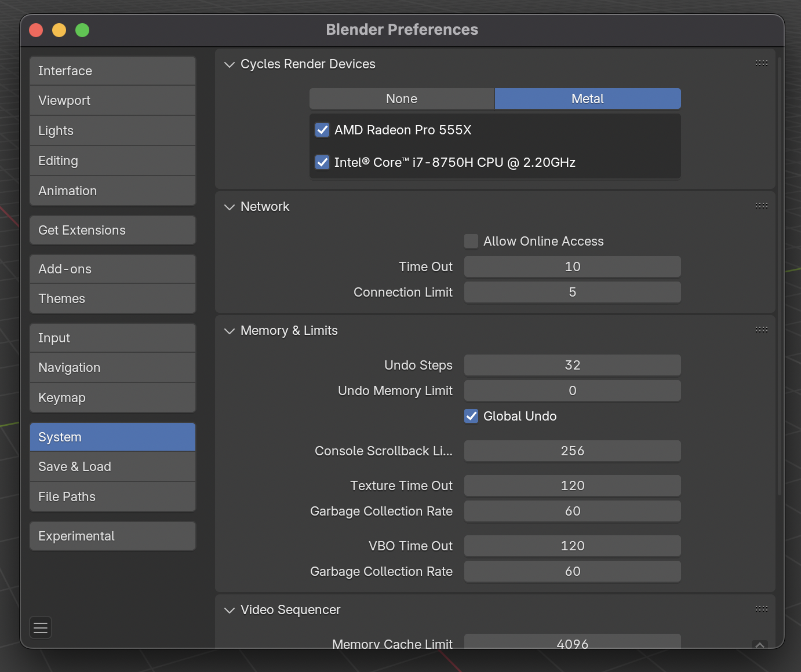The image size is (801, 672).
Task: Select the System tab
Action: [x=112, y=437]
